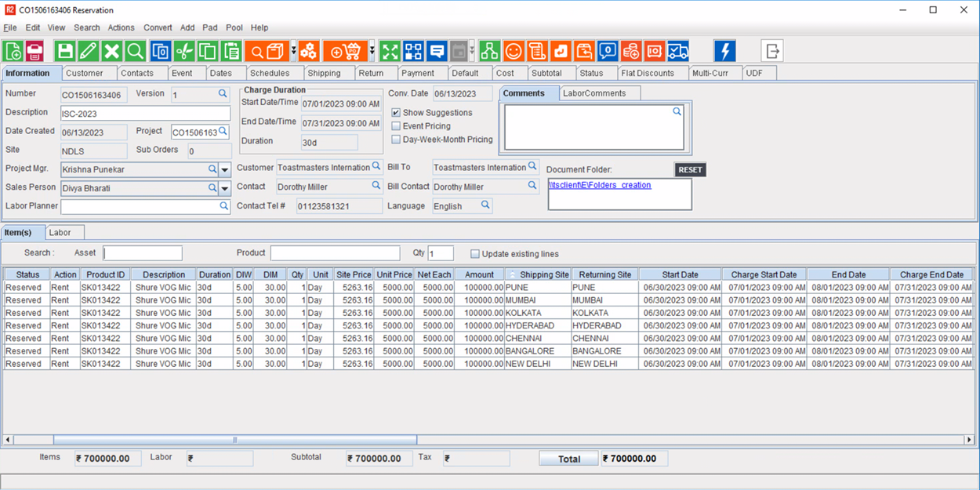The width and height of the screenshot is (980, 490).
Task: Click the blue lightning bolt toolbar icon
Action: pos(725,50)
